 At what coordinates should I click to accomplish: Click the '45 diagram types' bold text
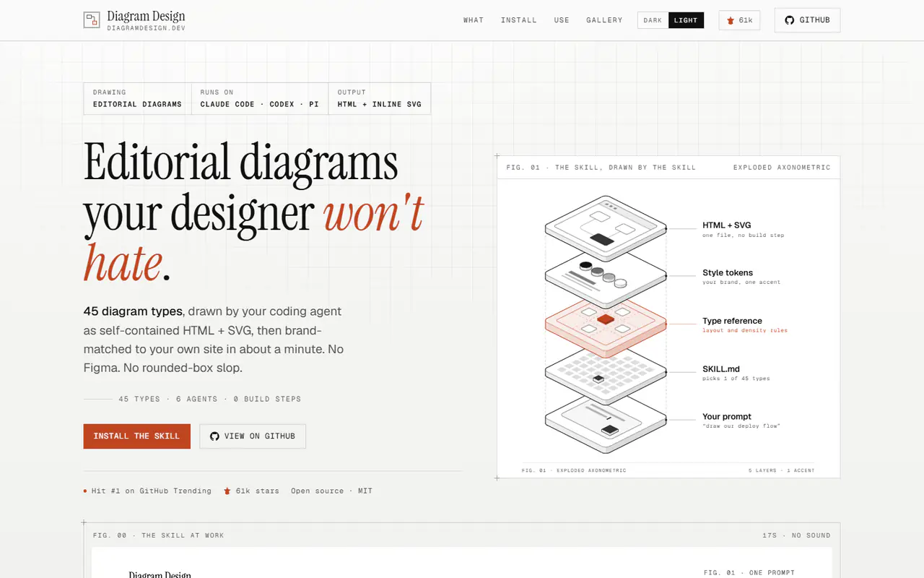[133, 311]
